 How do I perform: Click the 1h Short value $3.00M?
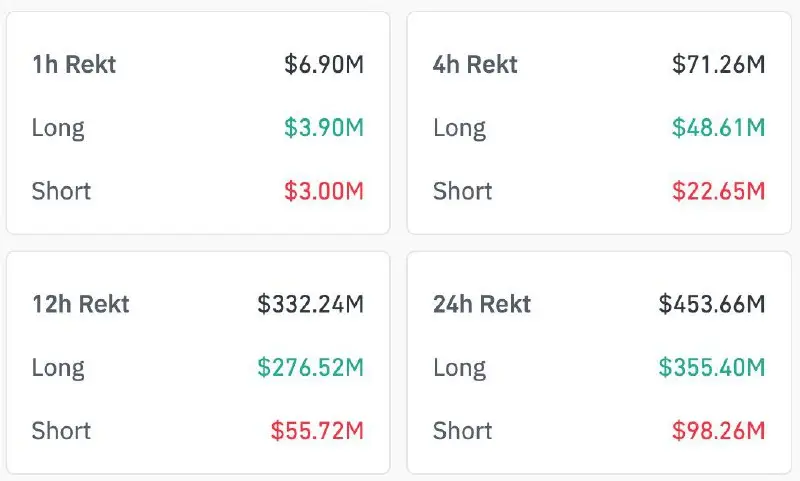coord(324,191)
